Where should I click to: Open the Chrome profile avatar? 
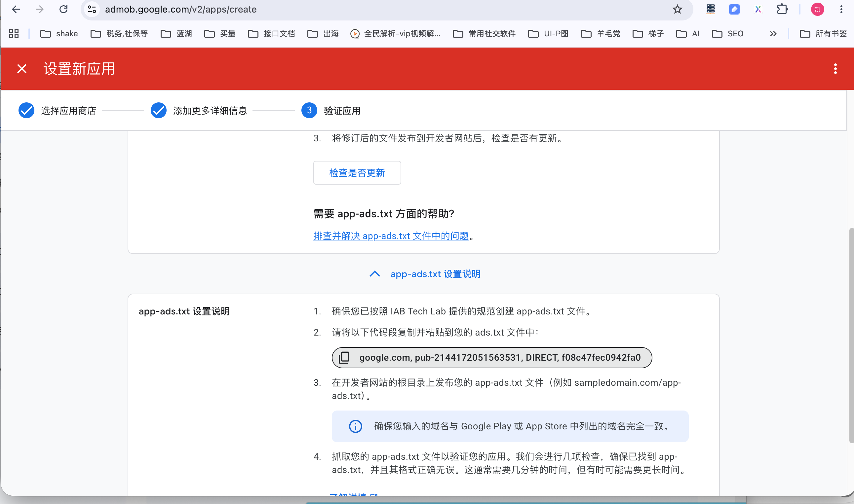pyautogui.click(x=817, y=9)
